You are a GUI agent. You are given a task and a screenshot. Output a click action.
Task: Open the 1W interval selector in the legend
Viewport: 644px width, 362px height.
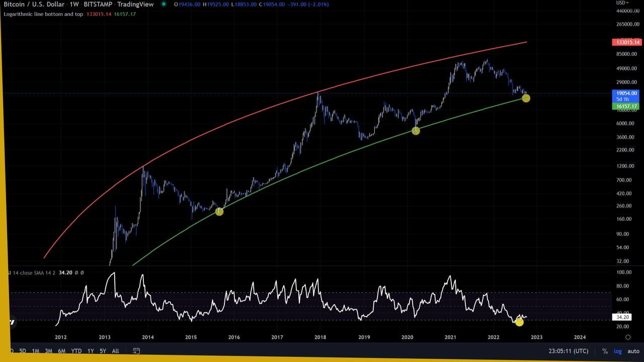click(x=72, y=4)
